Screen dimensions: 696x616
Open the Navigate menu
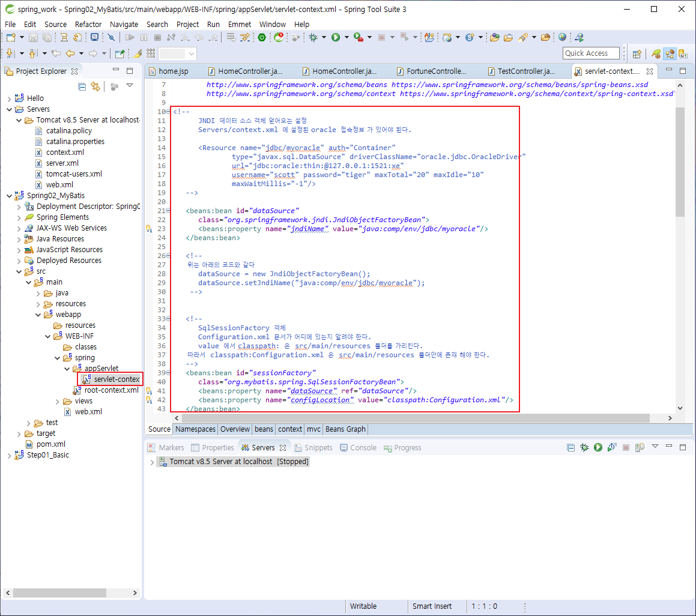124,25
